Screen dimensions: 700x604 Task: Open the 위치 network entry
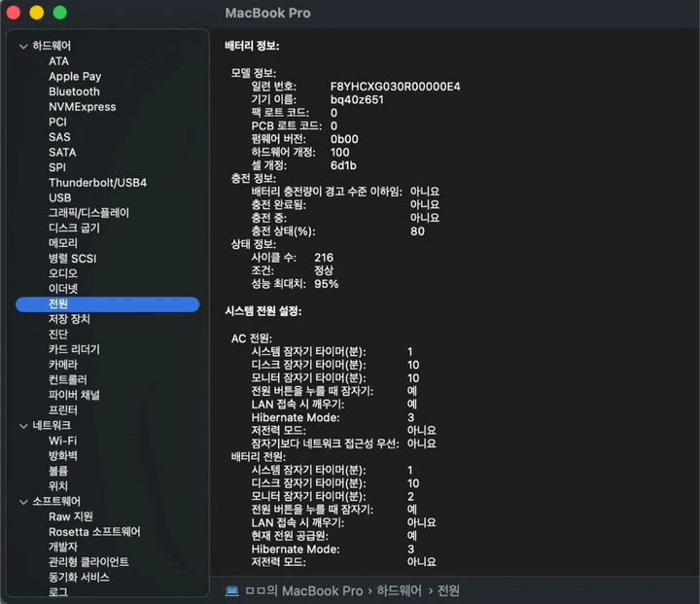point(58,486)
